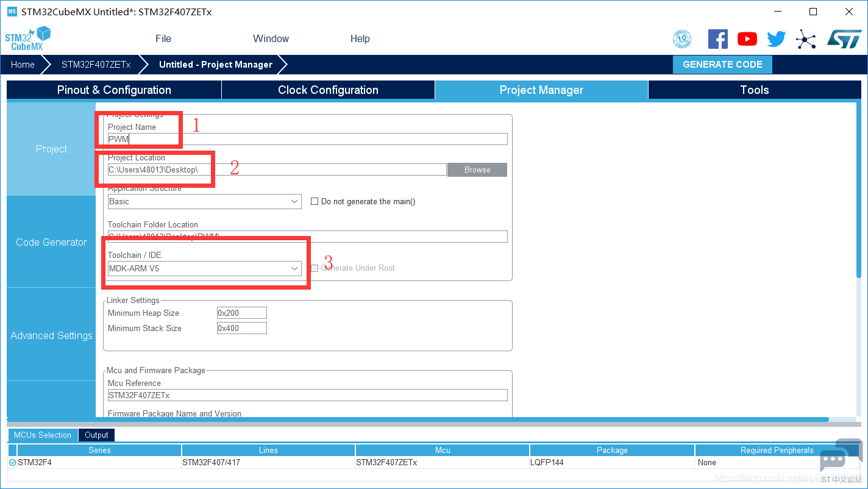Open the 10th anniversary badge icon
Viewport: 868px width, 489px height.
682,39
